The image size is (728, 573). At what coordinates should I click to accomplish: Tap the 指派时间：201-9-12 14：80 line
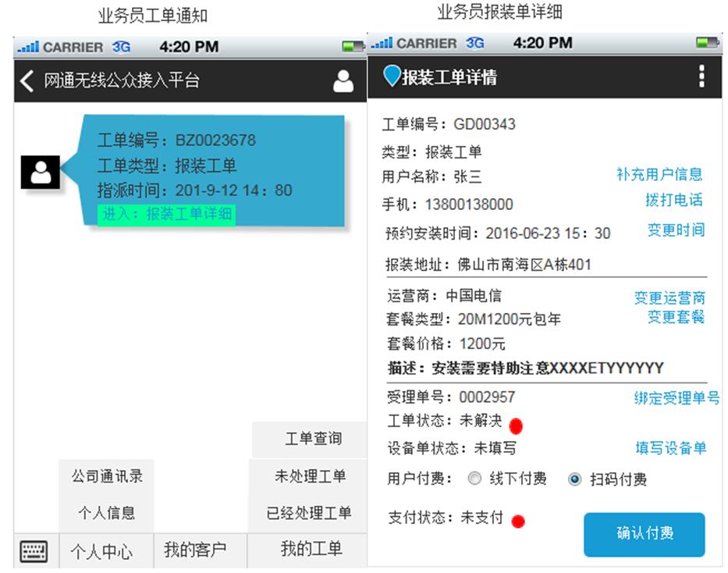(194, 190)
